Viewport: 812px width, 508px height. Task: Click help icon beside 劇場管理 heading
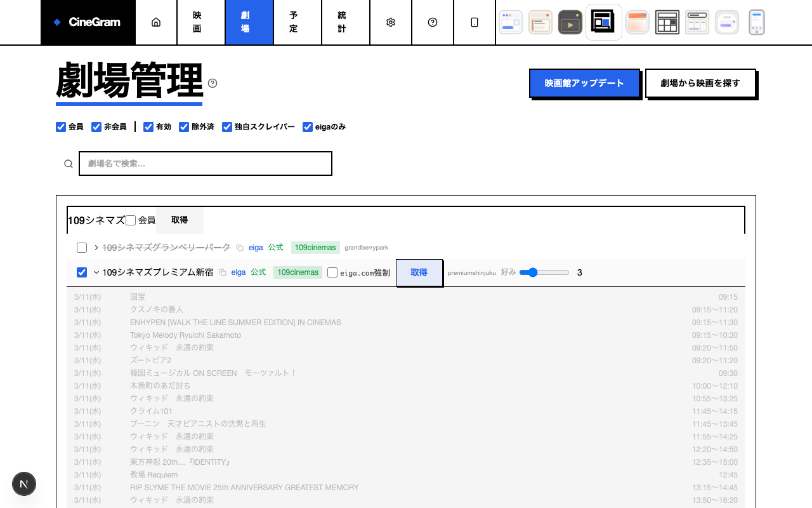pos(213,83)
